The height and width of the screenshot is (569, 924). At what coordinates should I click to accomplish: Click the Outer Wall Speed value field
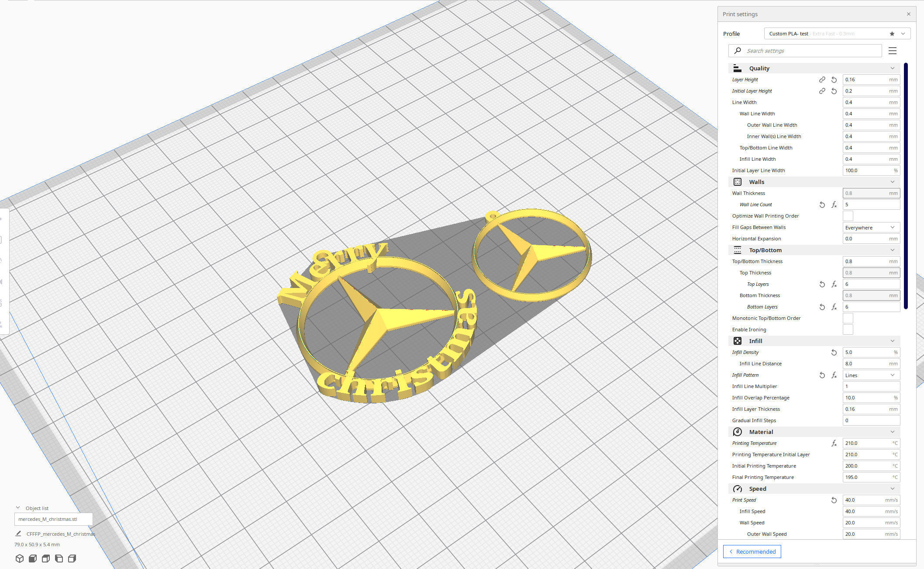click(x=871, y=534)
